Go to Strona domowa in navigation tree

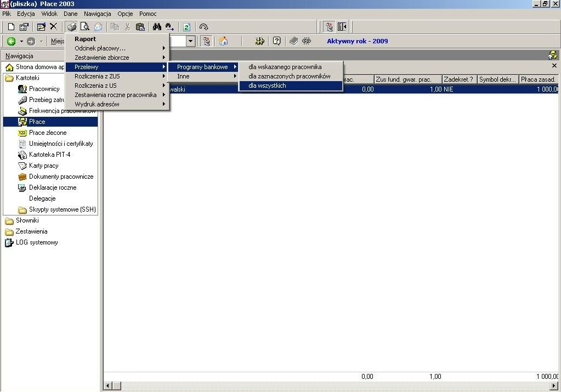35,67
